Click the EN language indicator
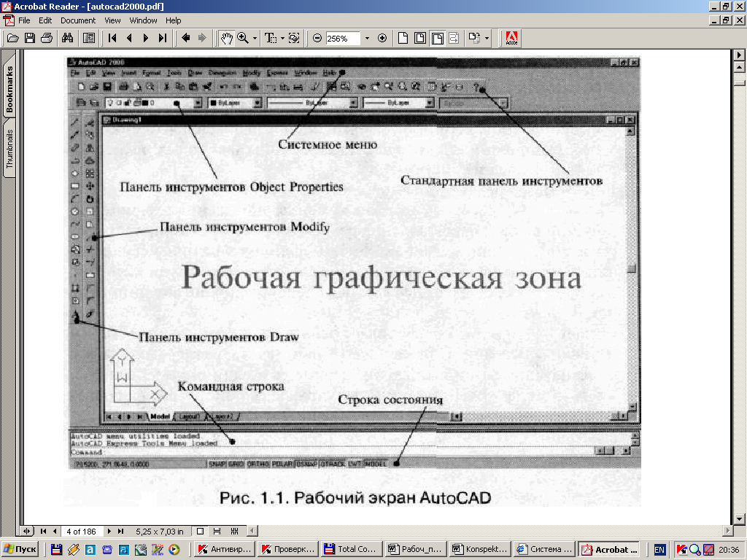Image resolution: width=747 pixels, height=560 pixels. coord(659,550)
